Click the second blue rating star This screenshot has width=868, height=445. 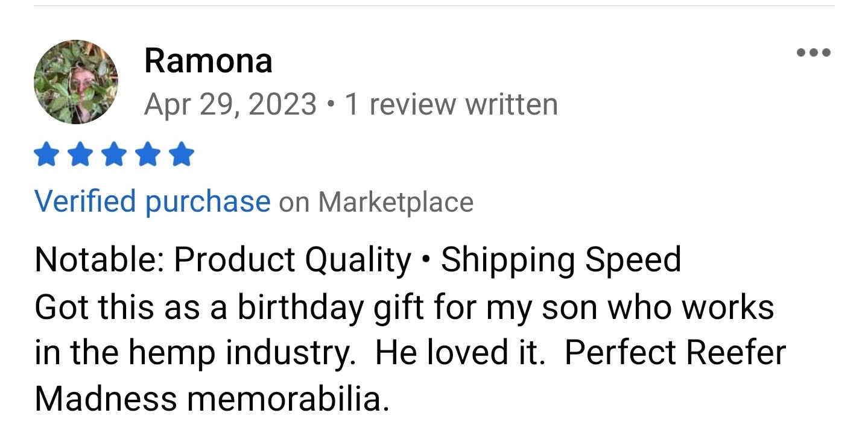pyautogui.click(x=81, y=155)
